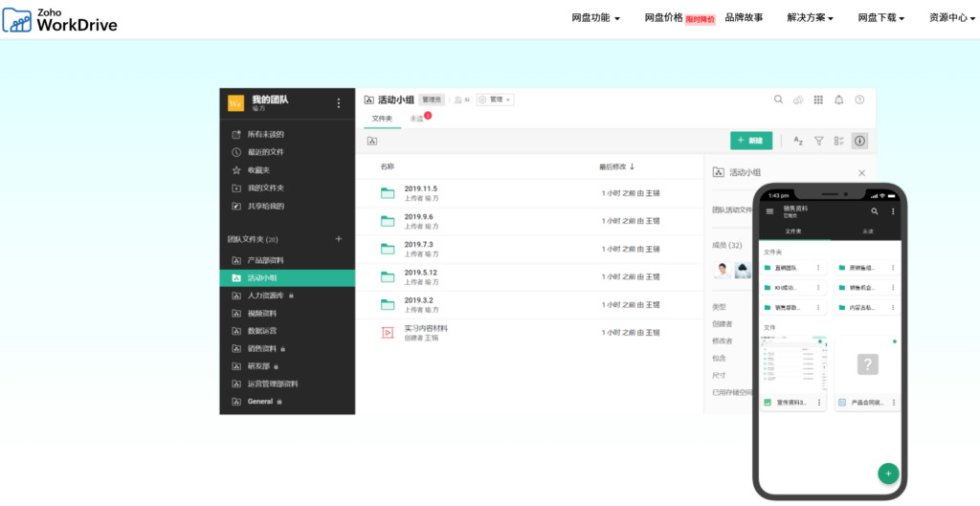The width and height of the screenshot is (980, 506).
Task: Click the A-Z sort icon
Action: click(798, 142)
